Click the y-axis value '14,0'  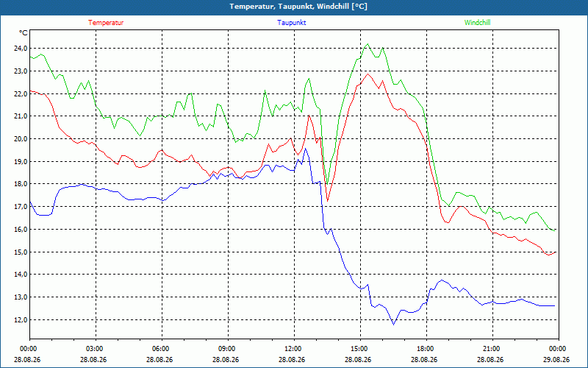pos(21,275)
